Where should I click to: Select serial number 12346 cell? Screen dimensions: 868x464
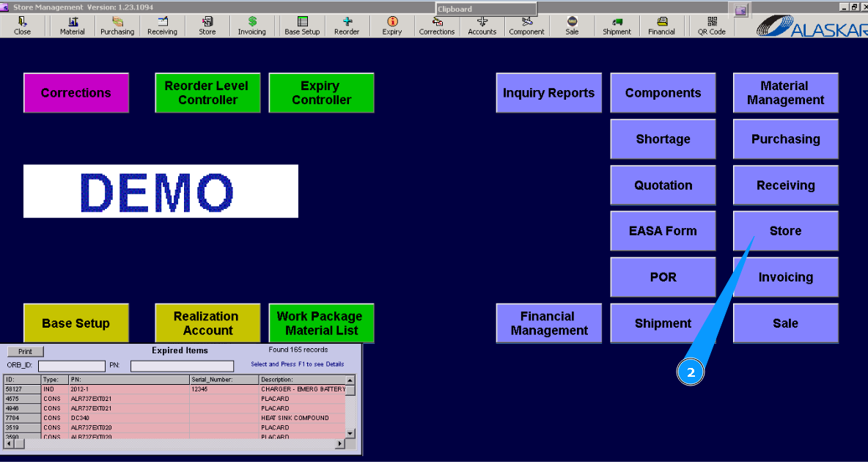(224, 389)
